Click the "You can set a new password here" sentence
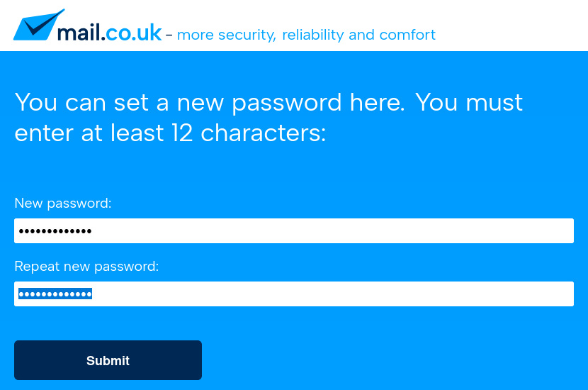The height and width of the screenshot is (390, 588). click(x=210, y=103)
